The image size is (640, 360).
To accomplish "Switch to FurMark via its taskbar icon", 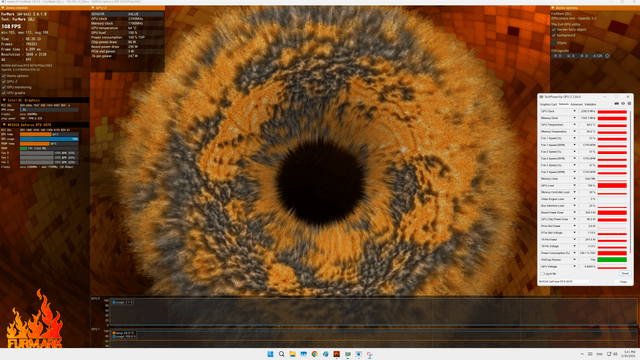I will (337, 354).
